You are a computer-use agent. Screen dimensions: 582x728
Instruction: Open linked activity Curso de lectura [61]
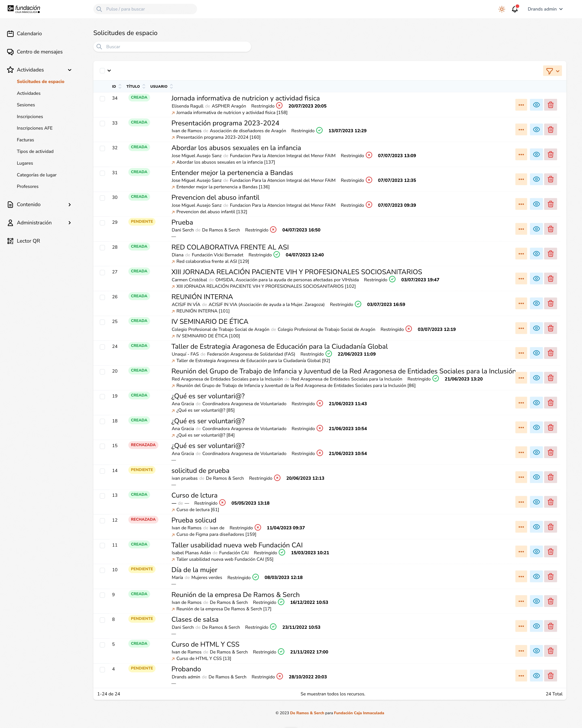[197, 509]
